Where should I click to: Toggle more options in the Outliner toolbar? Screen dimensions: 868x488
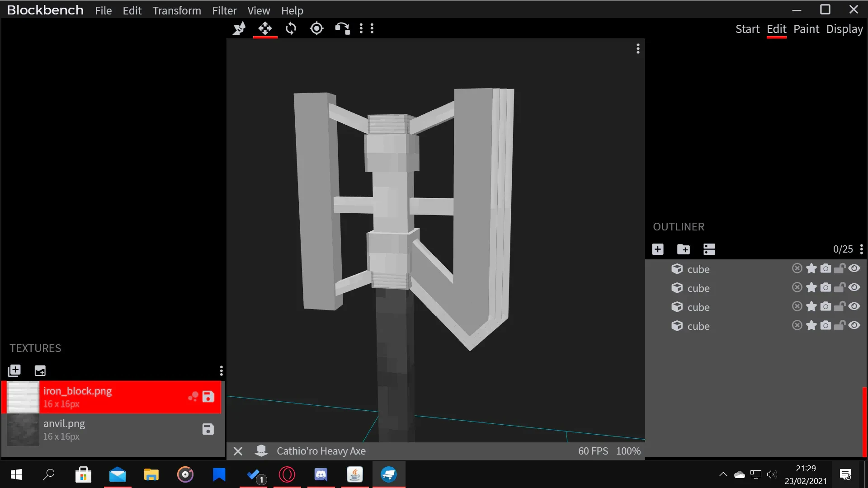pyautogui.click(x=709, y=249)
